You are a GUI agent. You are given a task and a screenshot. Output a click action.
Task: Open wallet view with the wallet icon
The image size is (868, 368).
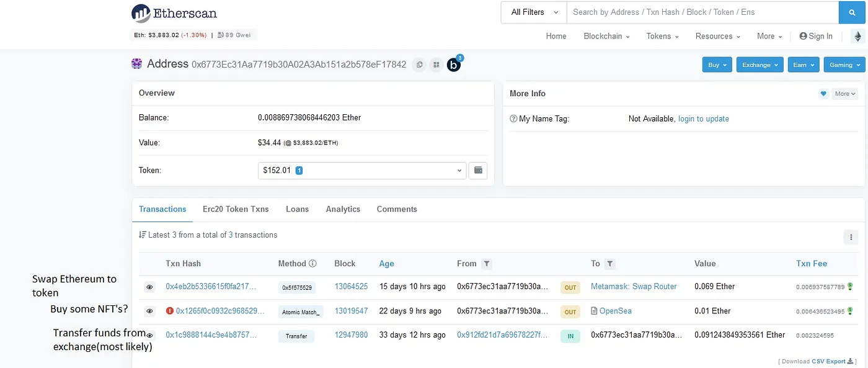tap(477, 170)
